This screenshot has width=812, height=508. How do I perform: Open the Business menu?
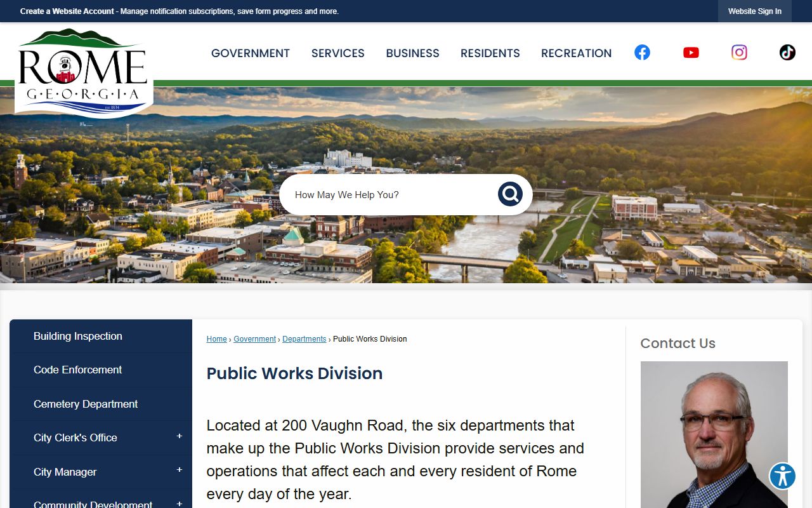click(413, 53)
